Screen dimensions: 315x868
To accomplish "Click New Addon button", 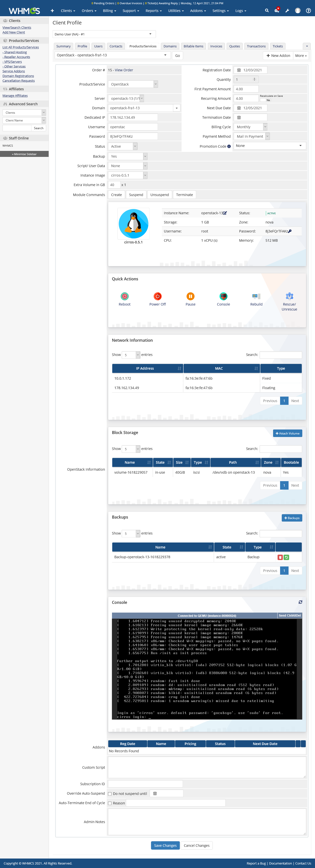I will (x=278, y=56).
